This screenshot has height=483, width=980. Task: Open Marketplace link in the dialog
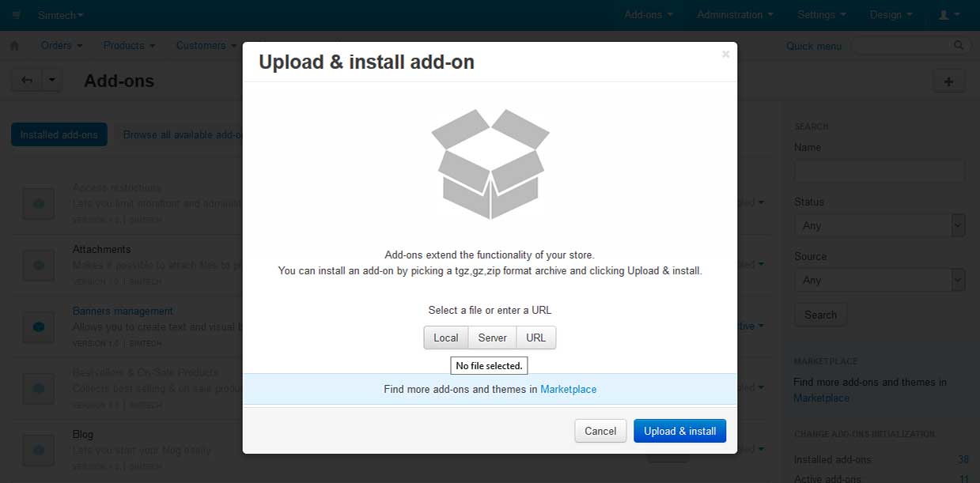(568, 389)
